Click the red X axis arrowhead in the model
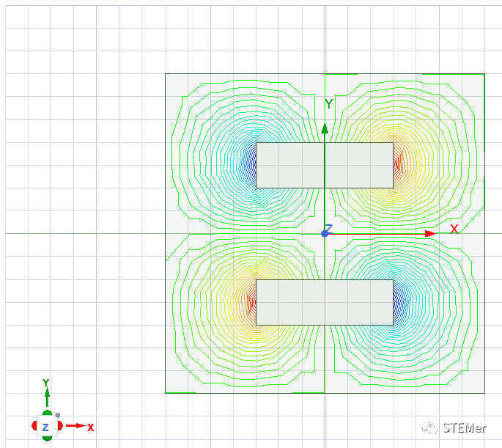This screenshot has height=448, width=502. (x=430, y=233)
